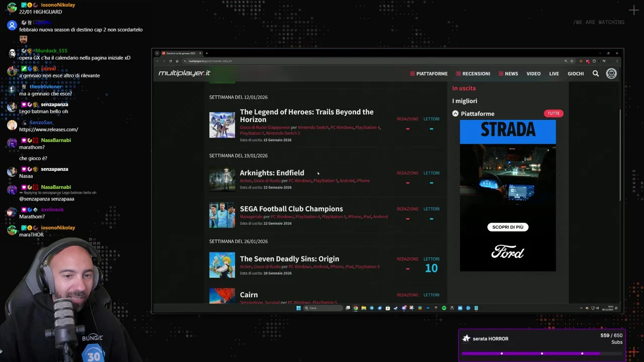The height and width of the screenshot is (362, 644).
Task: Click the SEGA Football Club Champions thumbnail
Action: 222,215
